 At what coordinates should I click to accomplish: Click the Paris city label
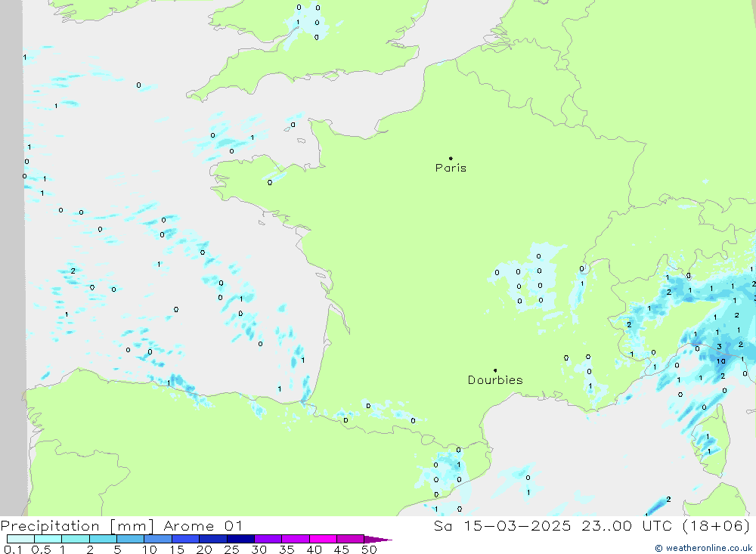pos(451,168)
